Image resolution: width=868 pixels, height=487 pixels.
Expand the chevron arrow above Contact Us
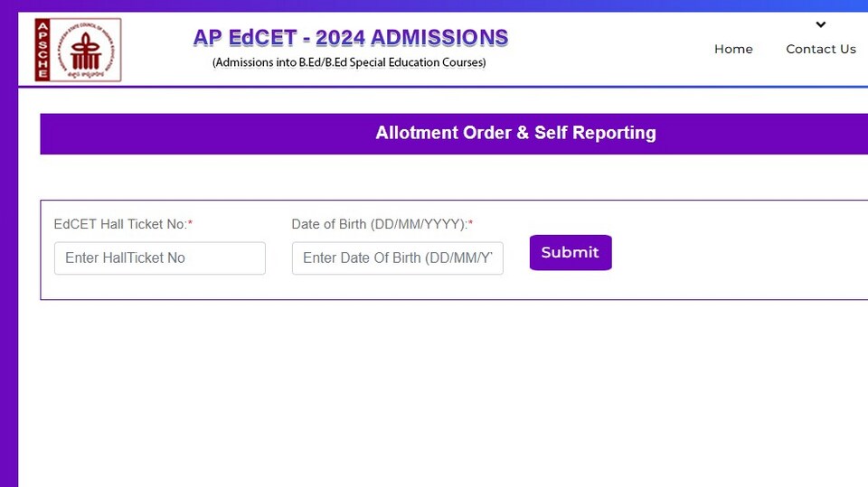coord(820,24)
